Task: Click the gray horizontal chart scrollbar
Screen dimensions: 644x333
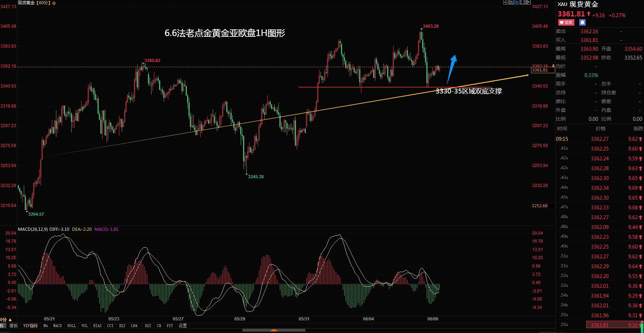Action: (274, 330)
